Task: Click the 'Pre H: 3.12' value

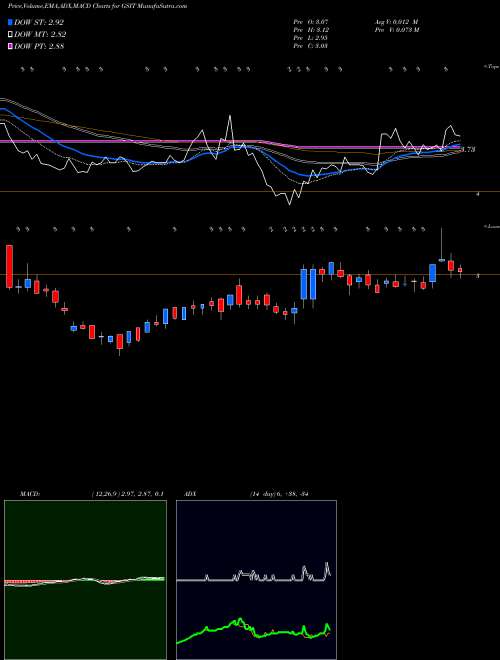Action: pyautogui.click(x=311, y=30)
